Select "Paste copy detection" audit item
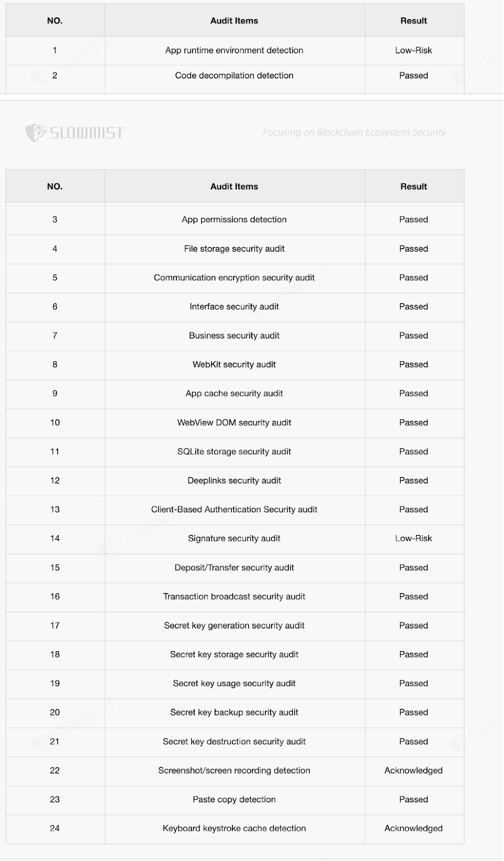Image resolution: width=504 pixels, height=861 pixels. tap(234, 800)
